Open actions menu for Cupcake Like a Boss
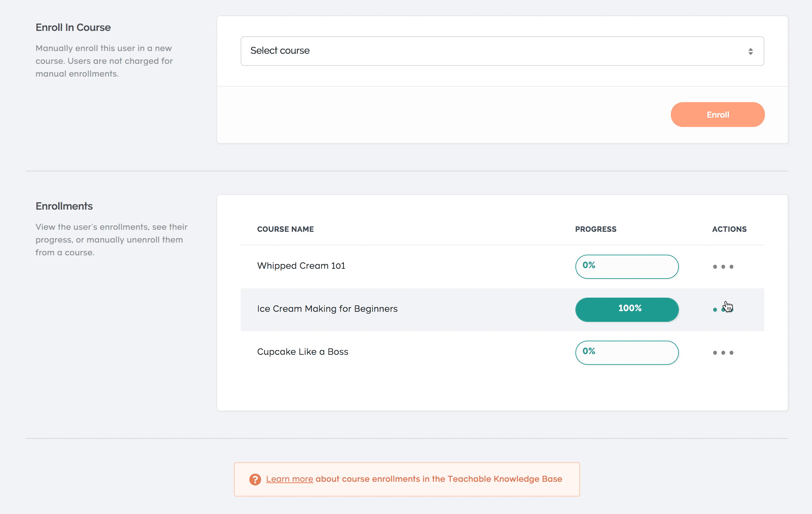 (x=723, y=352)
